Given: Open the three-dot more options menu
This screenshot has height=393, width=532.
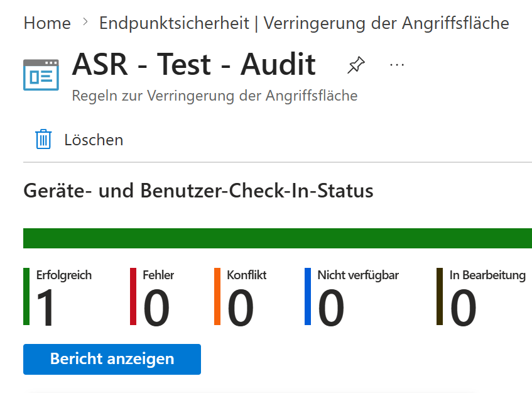Looking at the screenshot, I should click(x=397, y=65).
